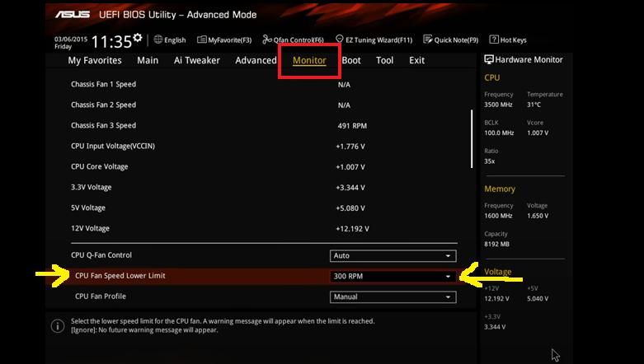This screenshot has width=644, height=364.
Task: Click the settings gear next to the clock
Action: pyautogui.click(x=138, y=38)
